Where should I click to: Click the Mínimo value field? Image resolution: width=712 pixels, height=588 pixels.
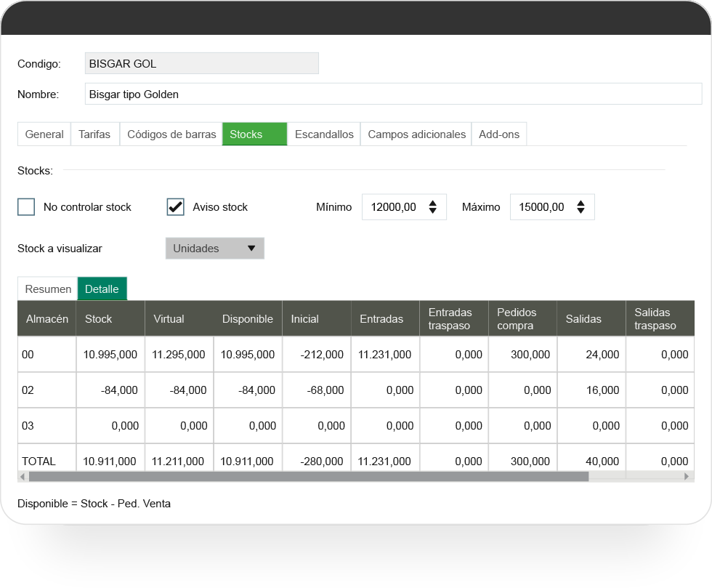coord(393,207)
